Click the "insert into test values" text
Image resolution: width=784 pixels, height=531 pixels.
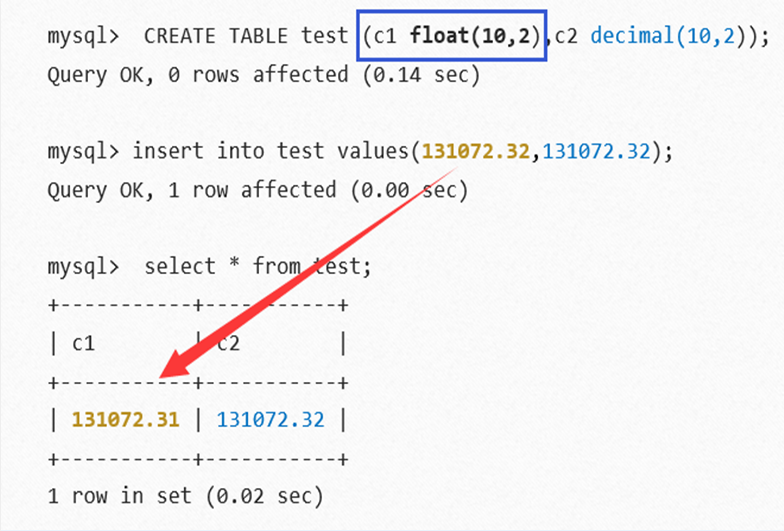point(274,152)
